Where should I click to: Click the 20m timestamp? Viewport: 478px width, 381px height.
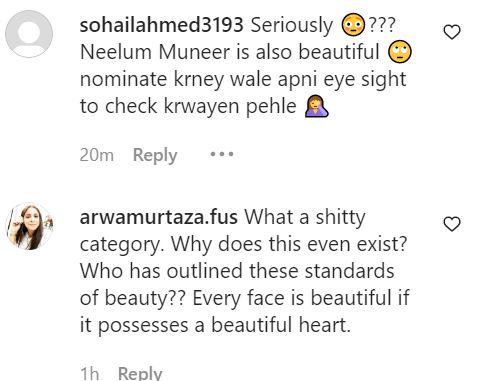[x=97, y=155]
